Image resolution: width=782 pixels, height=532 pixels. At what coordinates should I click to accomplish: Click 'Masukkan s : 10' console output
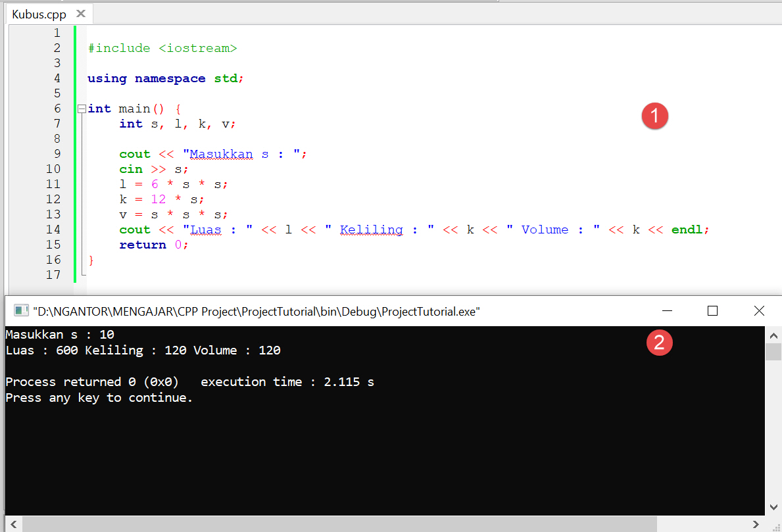60,335
